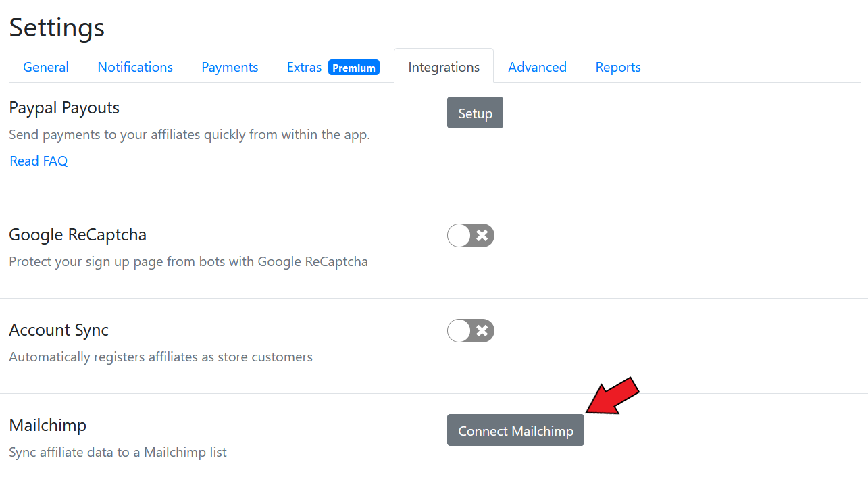Screen dimensions: 868x483
Task: Click the Connect Mailchimp button
Action: [x=515, y=430]
